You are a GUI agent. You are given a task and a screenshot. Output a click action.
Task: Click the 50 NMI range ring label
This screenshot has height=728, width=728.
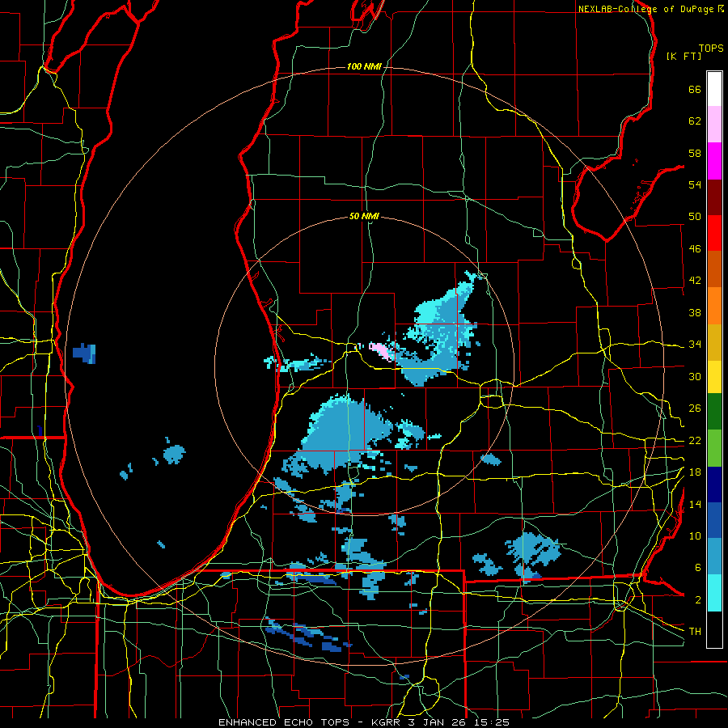(364, 216)
